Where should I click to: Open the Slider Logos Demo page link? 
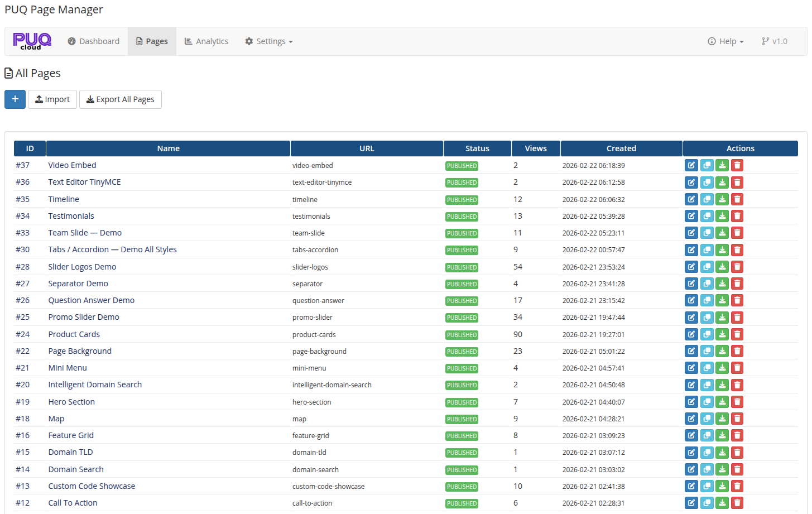(82, 267)
